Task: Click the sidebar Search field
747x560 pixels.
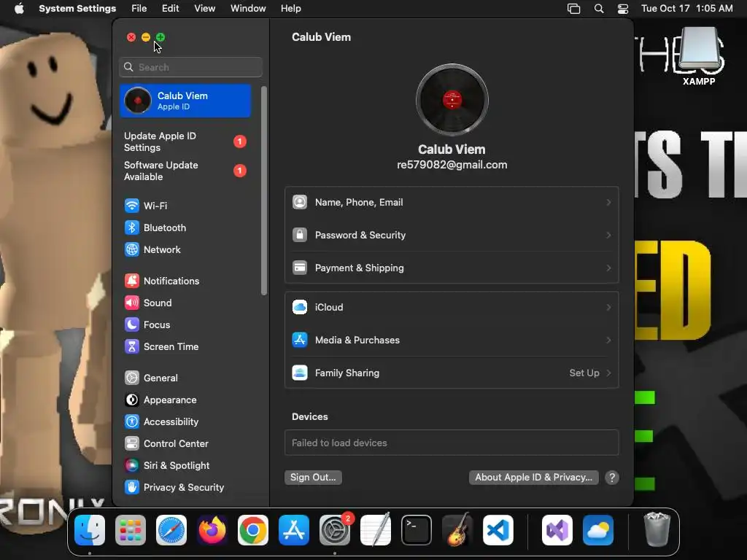Action: [190, 67]
